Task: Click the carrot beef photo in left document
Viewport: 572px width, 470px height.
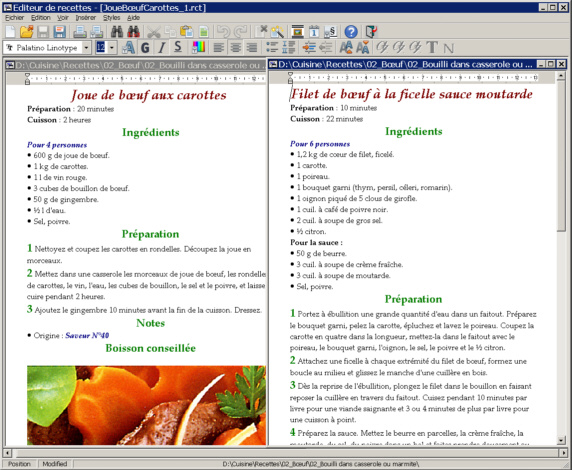Action: tap(146, 405)
